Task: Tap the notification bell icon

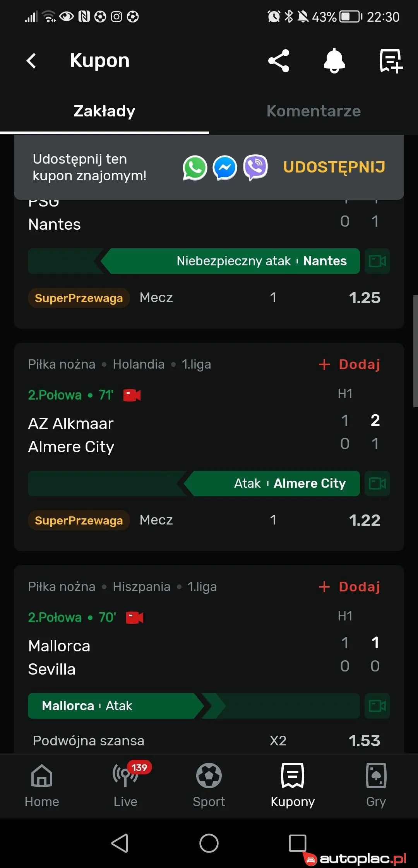Action: point(334,61)
